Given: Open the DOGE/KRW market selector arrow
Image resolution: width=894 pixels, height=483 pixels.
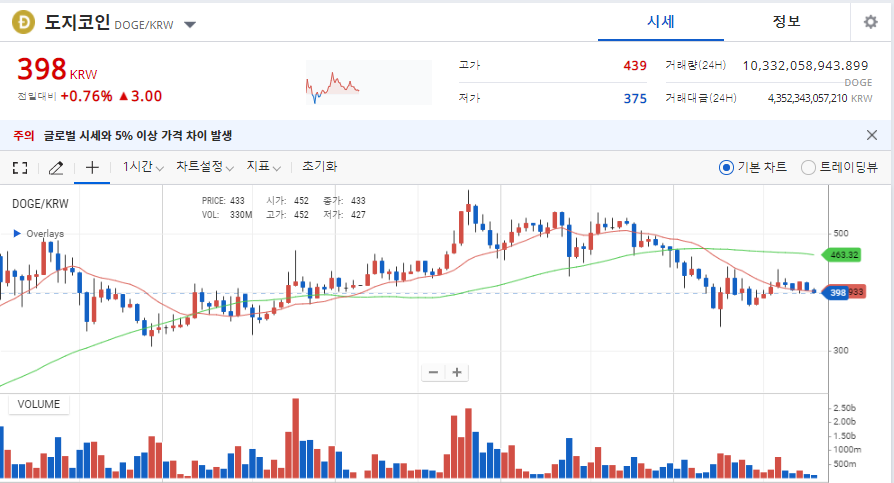Looking at the screenshot, I should coord(190,25).
